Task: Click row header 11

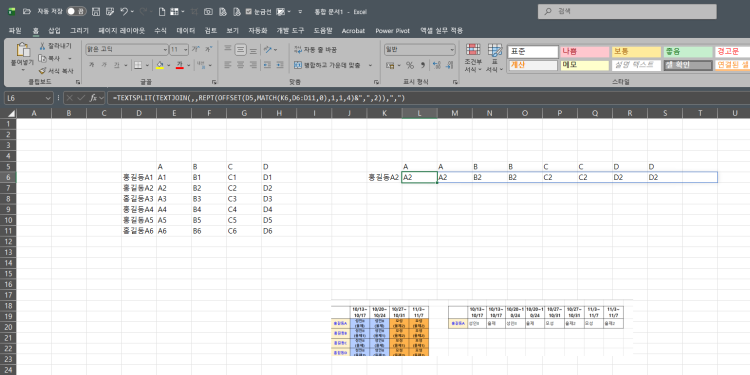Action: coord(8,231)
